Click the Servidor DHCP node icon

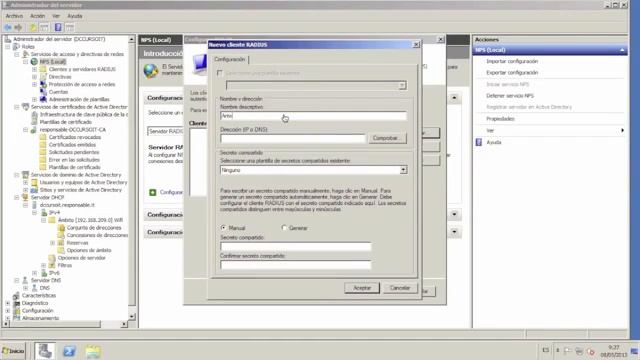[x=25, y=197]
